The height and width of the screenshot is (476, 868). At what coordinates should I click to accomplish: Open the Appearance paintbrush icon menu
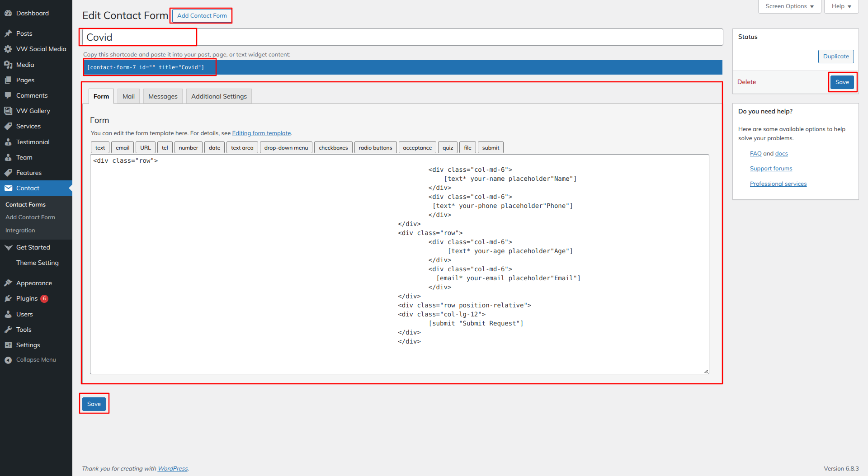(8, 283)
